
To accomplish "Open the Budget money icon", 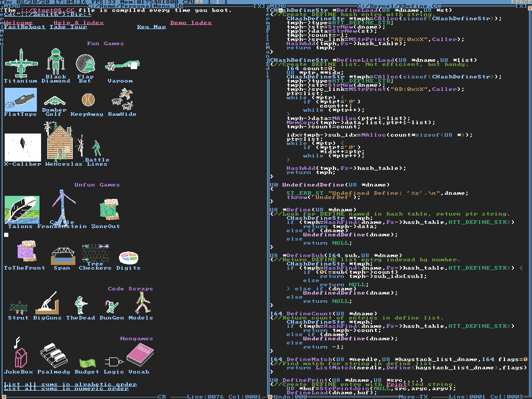I will (87, 363).
